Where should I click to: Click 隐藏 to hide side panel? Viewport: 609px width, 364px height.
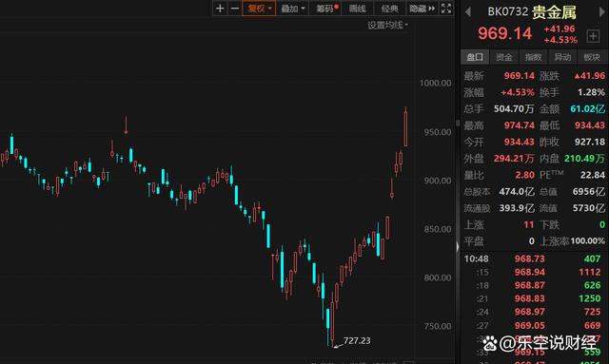tap(422, 9)
